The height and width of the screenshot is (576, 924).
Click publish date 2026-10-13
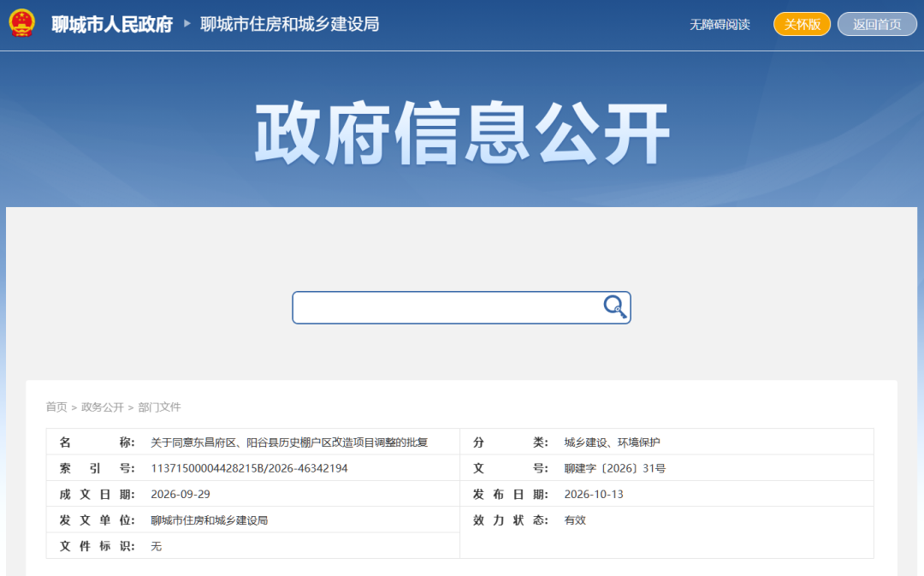pyautogui.click(x=594, y=494)
